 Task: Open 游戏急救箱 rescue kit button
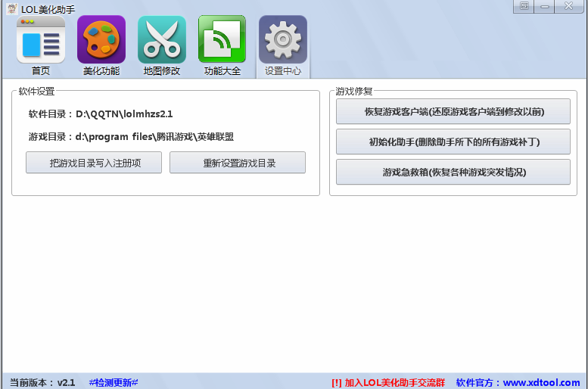click(453, 172)
